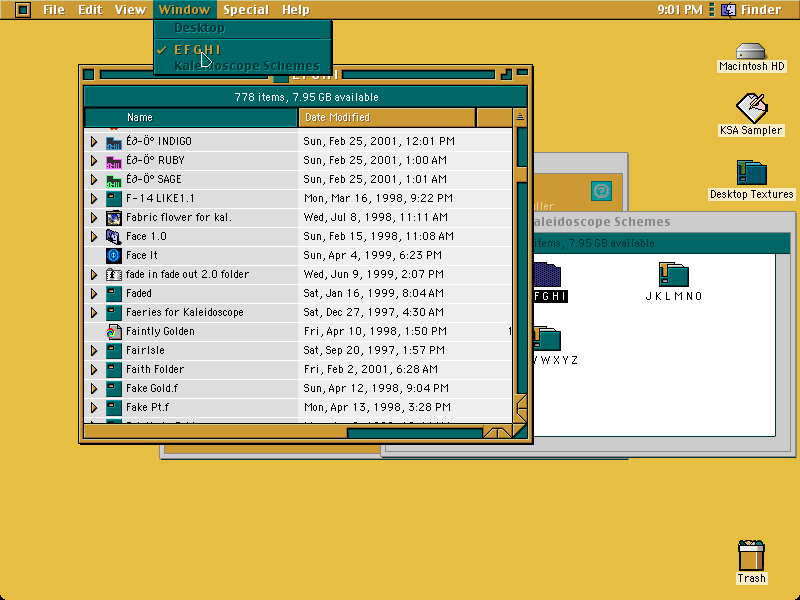Select the Faded folder icon

pos(113,293)
